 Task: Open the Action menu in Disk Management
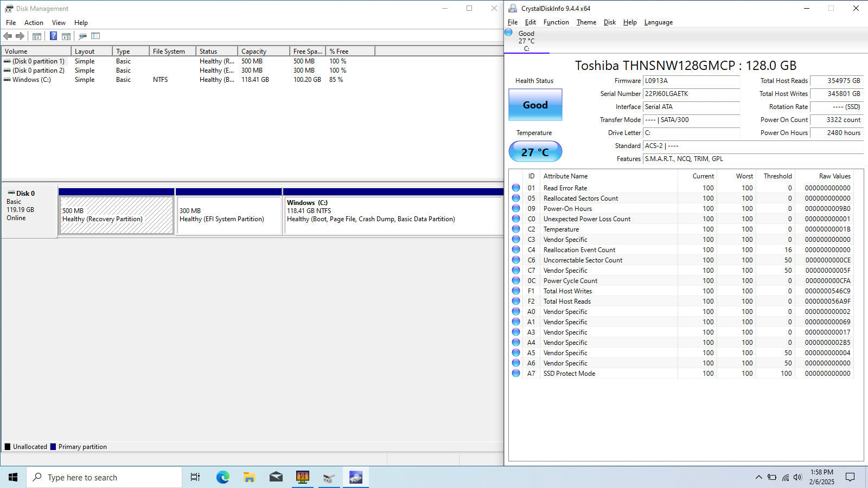(x=34, y=23)
